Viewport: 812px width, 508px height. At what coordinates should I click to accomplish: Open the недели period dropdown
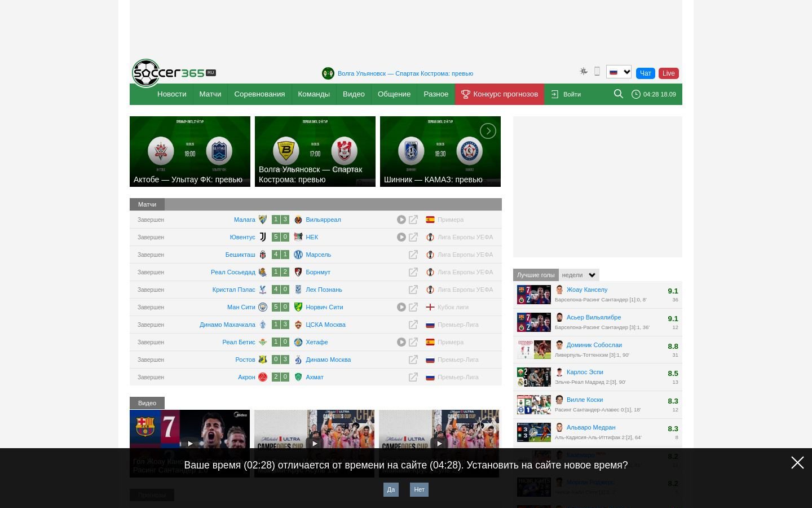[579, 275]
